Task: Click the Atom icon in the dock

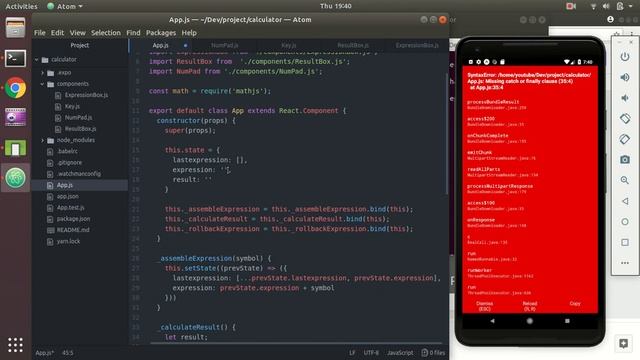Action: [16, 178]
